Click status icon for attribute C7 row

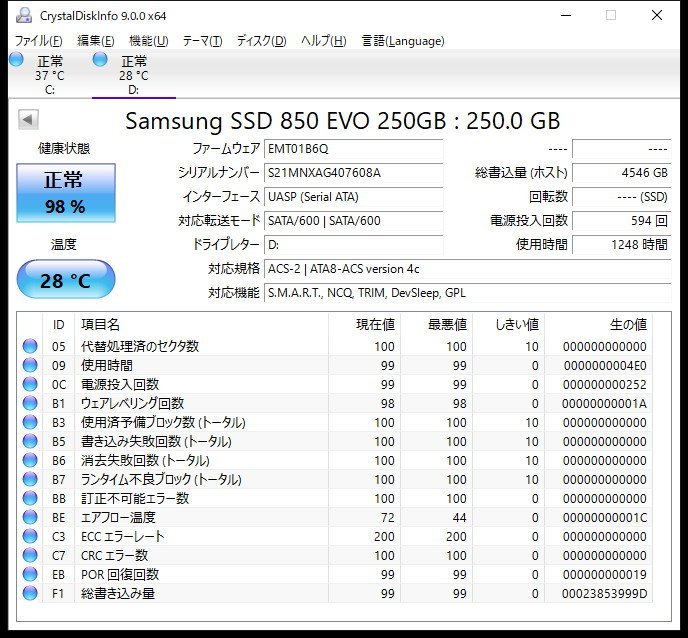(x=30, y=555)
